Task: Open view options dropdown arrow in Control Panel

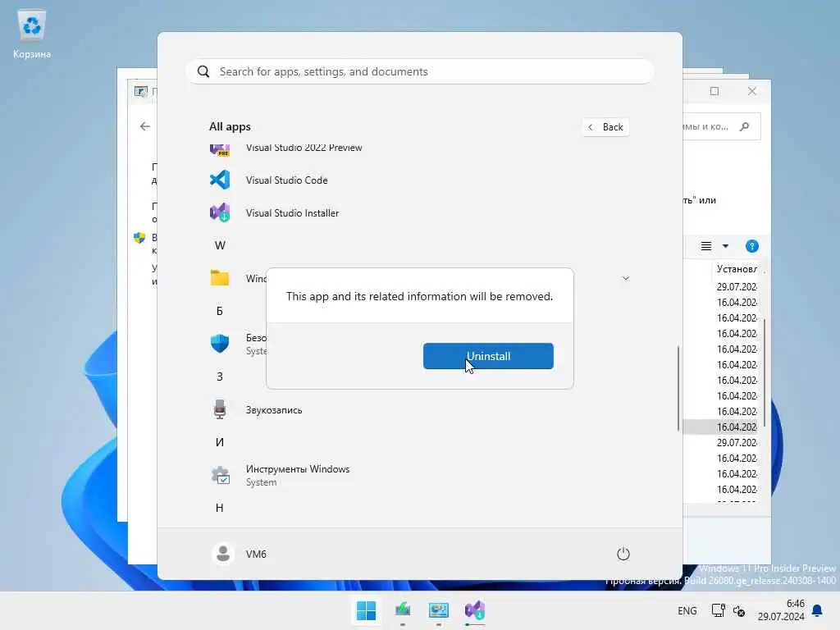Action: pos(725,246)
